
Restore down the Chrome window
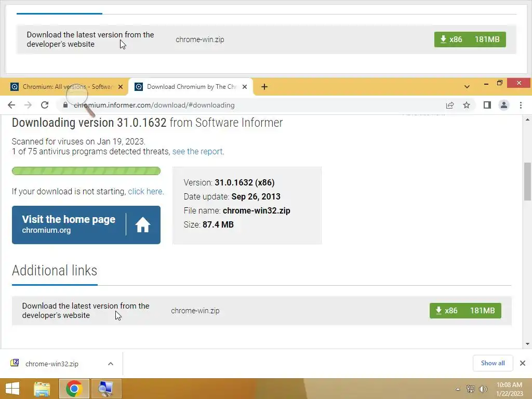coord(499,83)
